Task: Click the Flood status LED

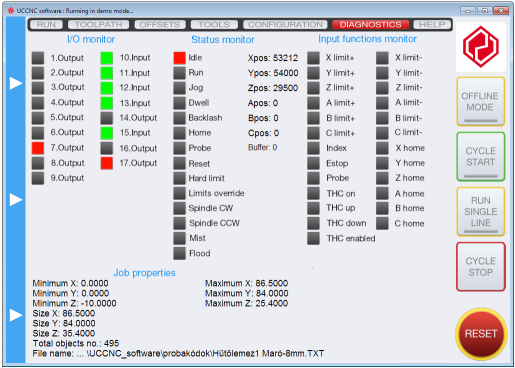Action: click(x=179, y=253)
